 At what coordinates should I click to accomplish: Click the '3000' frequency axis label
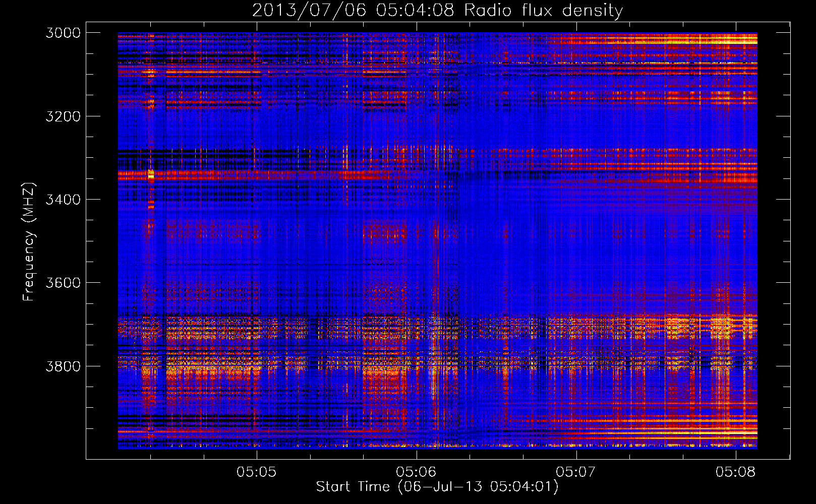(63, 33)
